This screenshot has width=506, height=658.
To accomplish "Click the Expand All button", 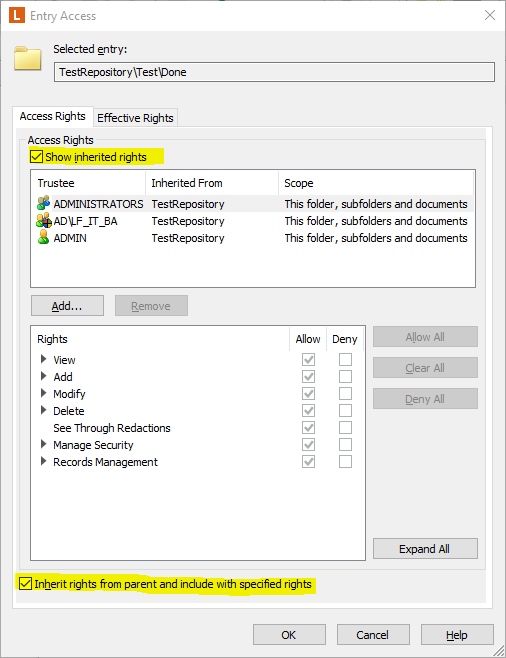I will (x=425, y=549).
